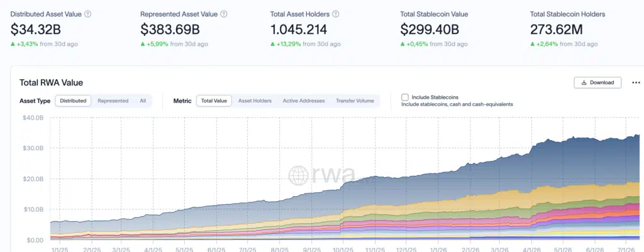Open the three-dot chart options menu

point(636,82)
